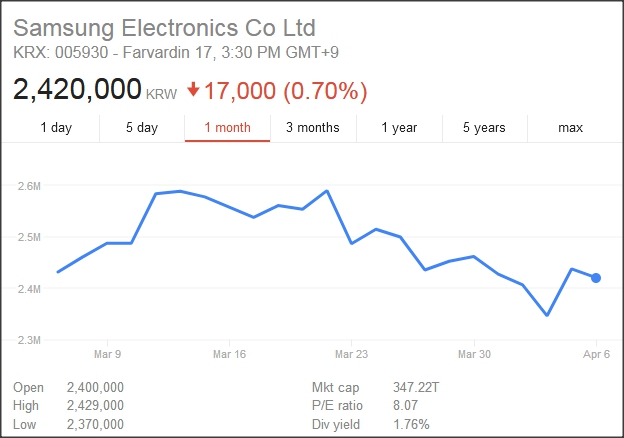Image resolution: width=624 pixels, height=438 pixels.
Task: Select the 1 month tab
Action: pyautogui.click(x=227, y=127)
